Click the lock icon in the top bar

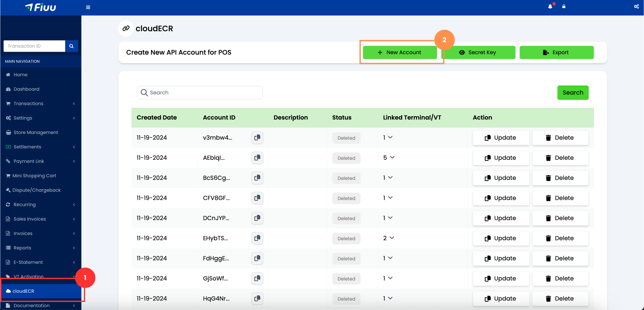(564, 6)
